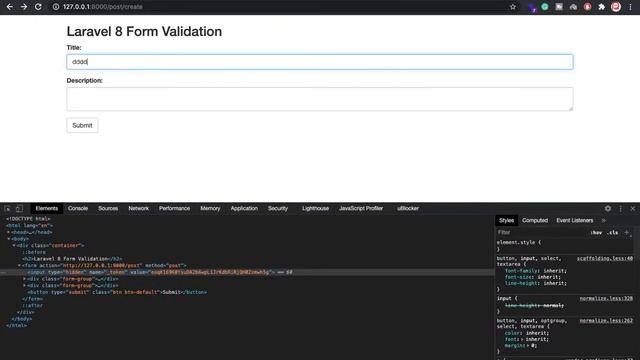Click the font-family: inherit declaration
Viewport: 640px width, 360px height.
coord(536,271)
